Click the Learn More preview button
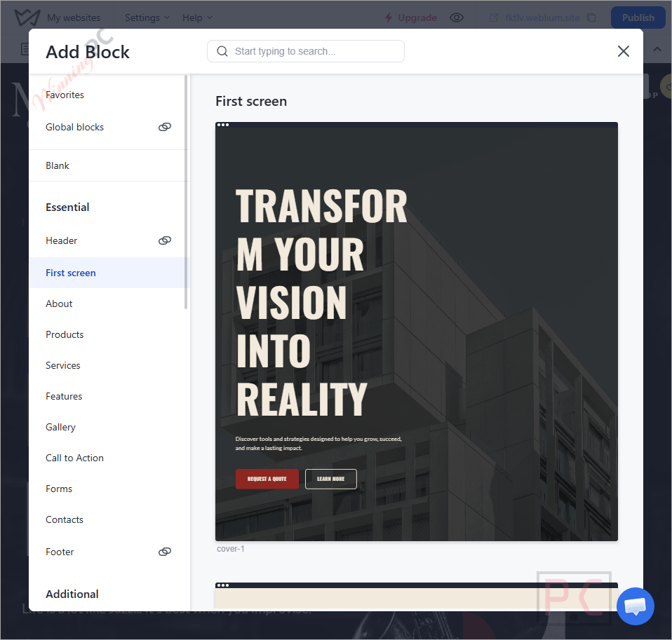Screen dimensions: 672x640 click(x=331, y=479)
